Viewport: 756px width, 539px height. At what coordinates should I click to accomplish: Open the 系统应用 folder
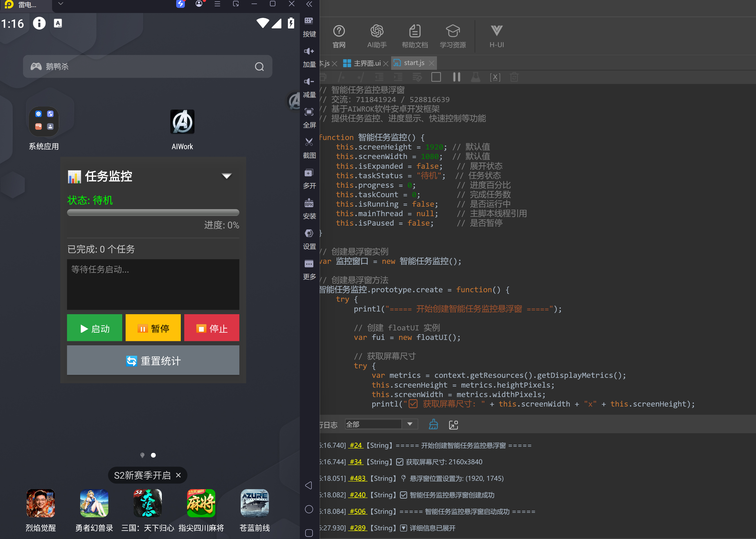tap(44, 129)
